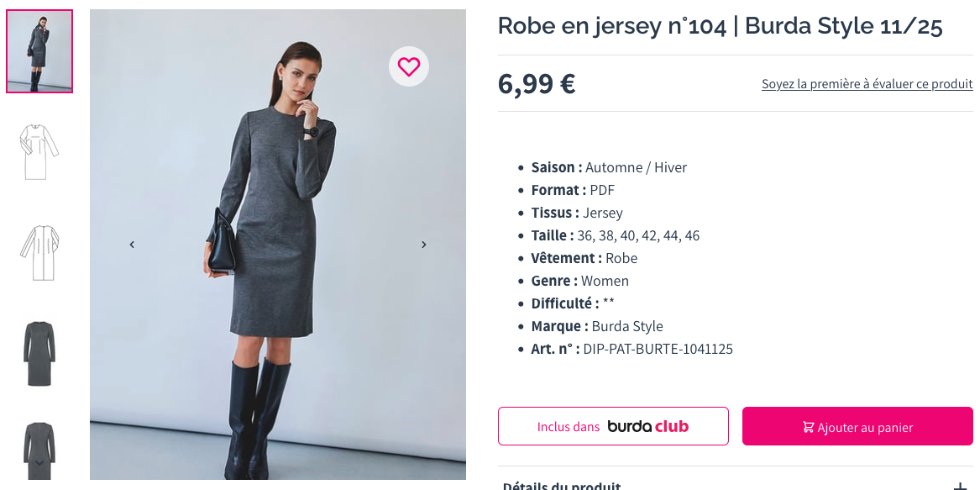
Task: Click the 6,99 € price display
Action: tap(537, 83)
